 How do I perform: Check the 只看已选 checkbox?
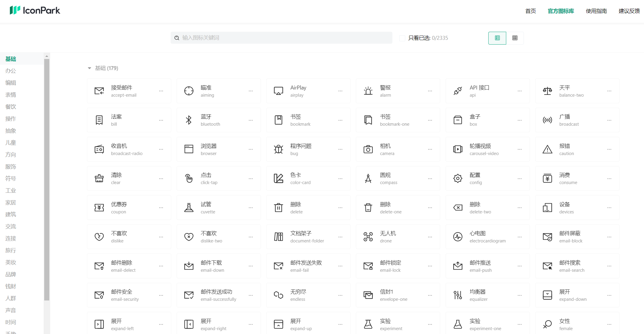pos(402,38)
